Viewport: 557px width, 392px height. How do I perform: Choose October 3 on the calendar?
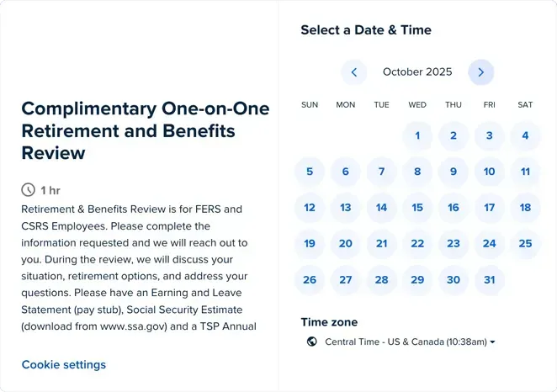490,135
